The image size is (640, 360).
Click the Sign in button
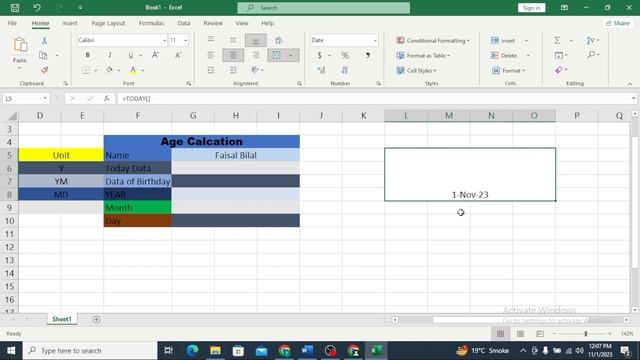pyautogui.click(x=531, y=8)
